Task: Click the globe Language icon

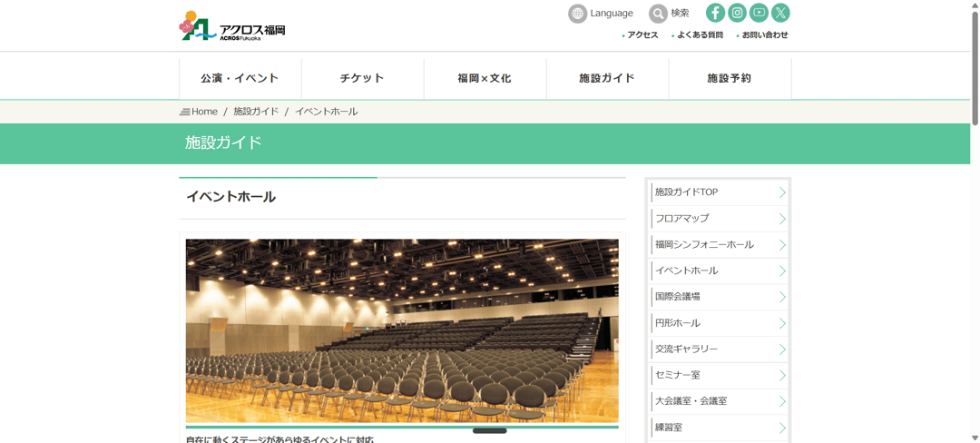Action: 578,14
